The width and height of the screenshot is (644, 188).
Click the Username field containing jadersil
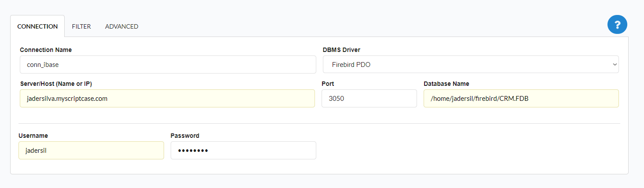91,150
